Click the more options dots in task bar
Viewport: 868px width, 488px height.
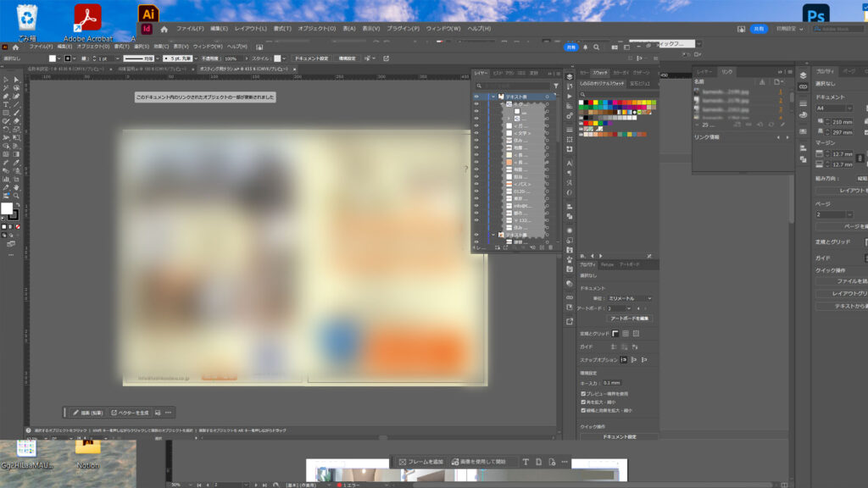(x=169, y=413)
